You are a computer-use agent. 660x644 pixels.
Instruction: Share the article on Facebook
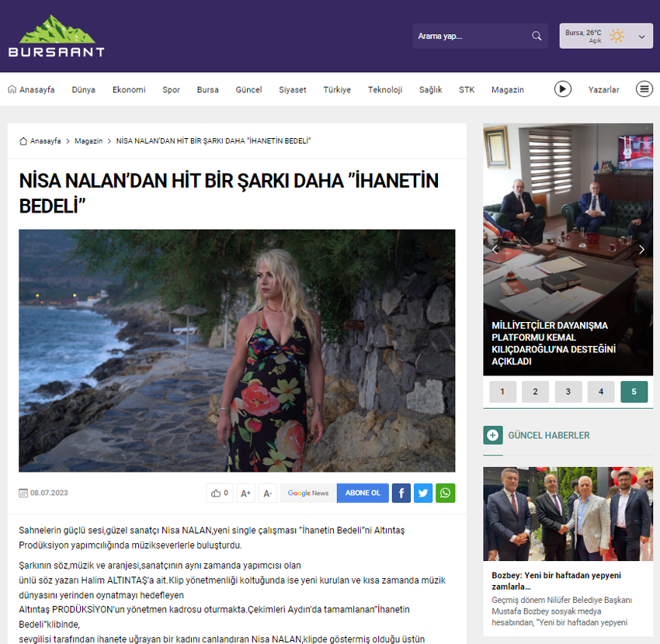(401, 493)
